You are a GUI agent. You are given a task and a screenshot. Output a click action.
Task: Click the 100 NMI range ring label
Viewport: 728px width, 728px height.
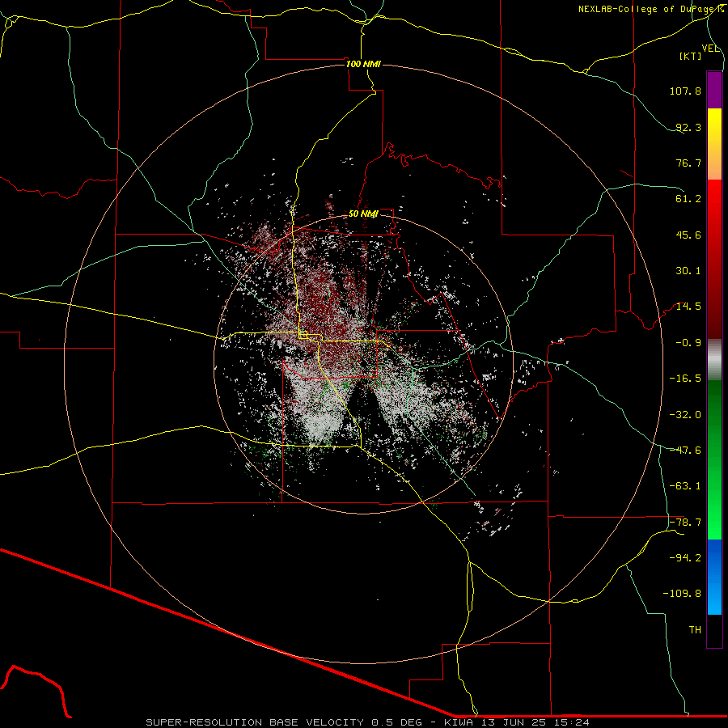[363, 64]
